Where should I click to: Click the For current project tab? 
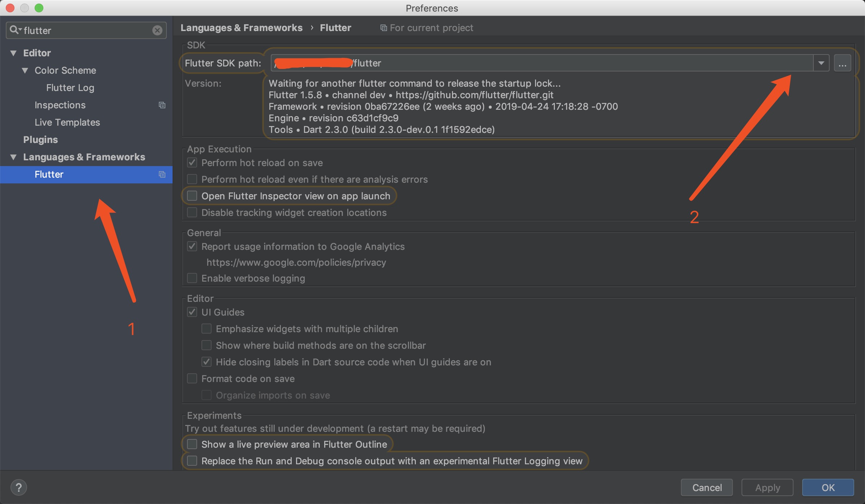point(426,27)
